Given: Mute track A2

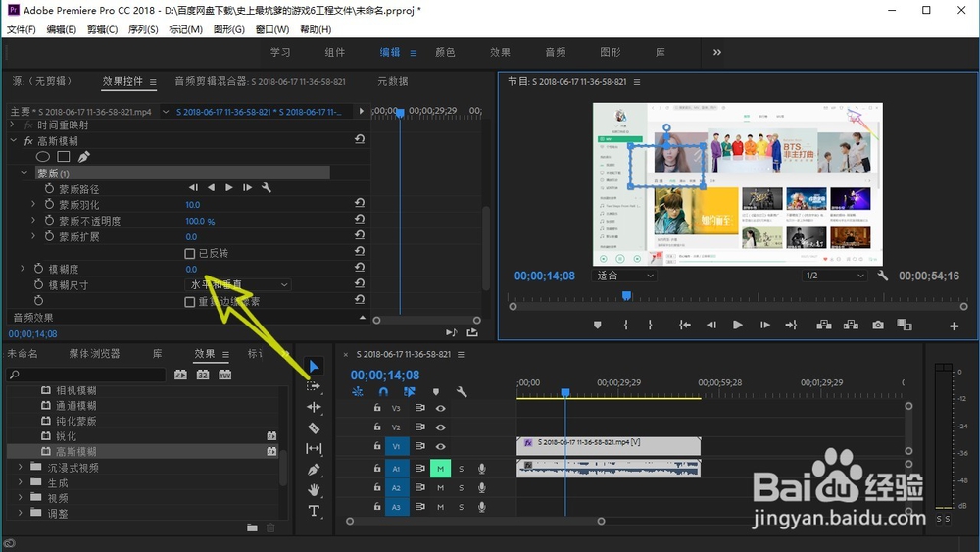Looking at the screenshot, I should [441, 488].
